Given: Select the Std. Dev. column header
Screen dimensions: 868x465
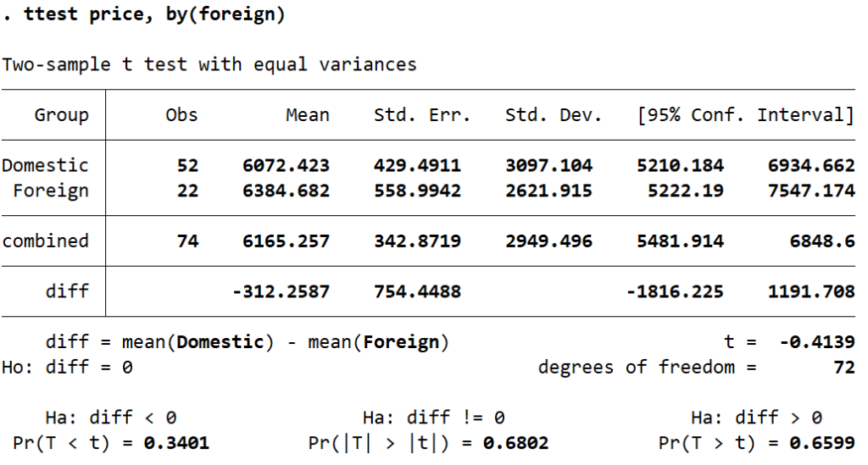Looking at the screenshot, I should [x=553, y=115].
